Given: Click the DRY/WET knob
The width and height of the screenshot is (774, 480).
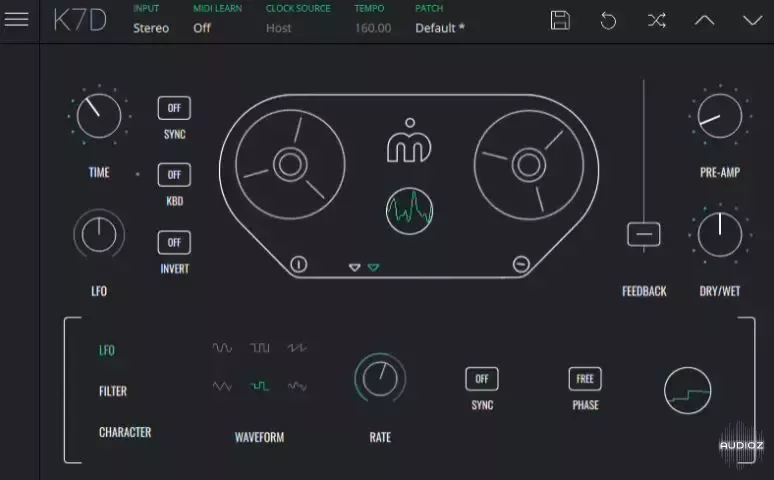Looking at the screenshot, I should [x=720, y=235].
